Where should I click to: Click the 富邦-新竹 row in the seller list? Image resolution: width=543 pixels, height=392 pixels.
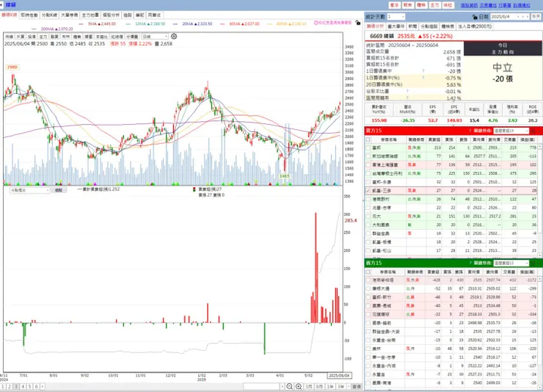451,297
